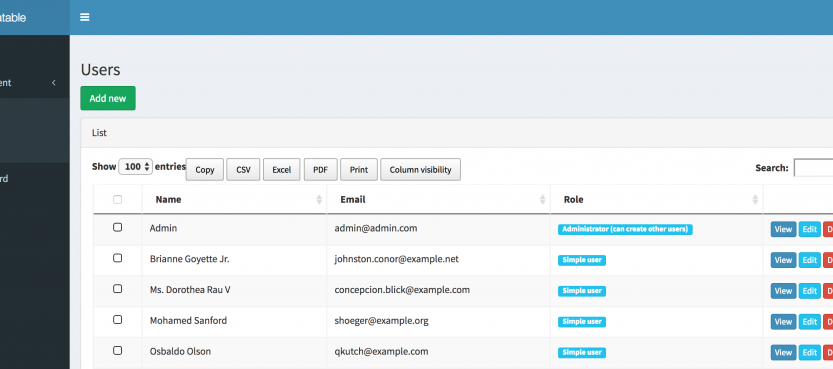Open the Column visibility menu
833x369 pixels.
tap(420, 169)
